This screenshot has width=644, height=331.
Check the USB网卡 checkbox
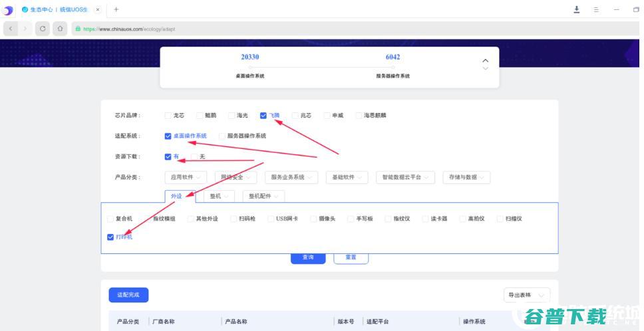271,219
